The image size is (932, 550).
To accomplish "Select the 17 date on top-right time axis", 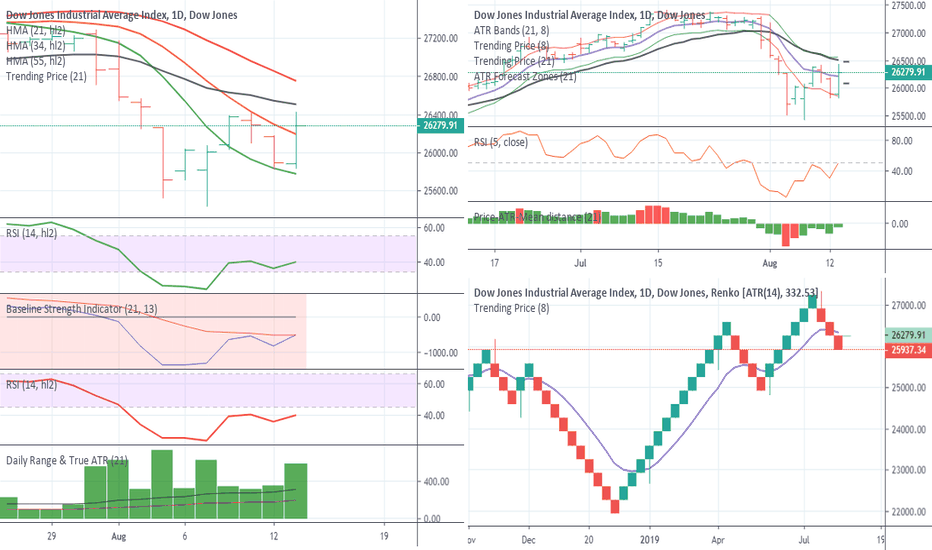I will point(495,263).
